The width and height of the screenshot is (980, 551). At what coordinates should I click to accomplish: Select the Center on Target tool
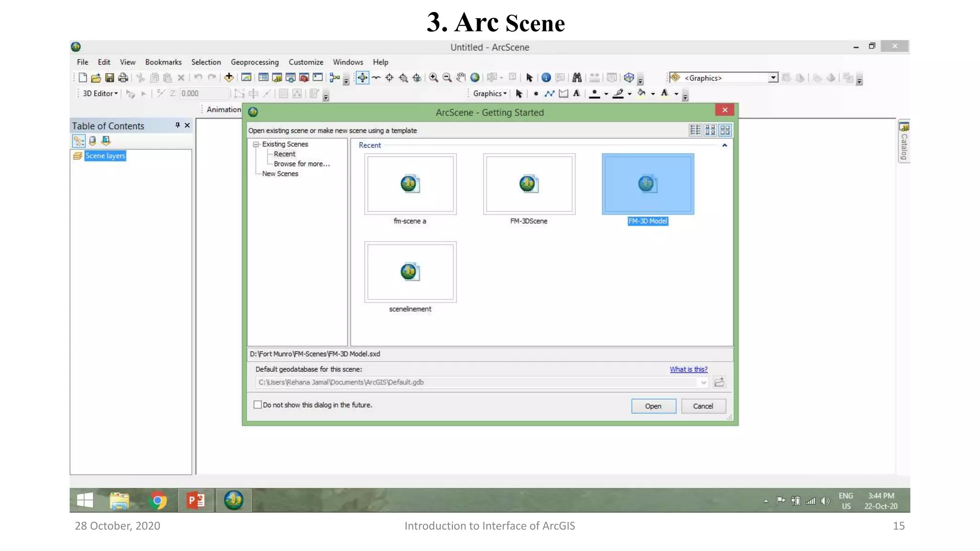click(x=390, y=77)
